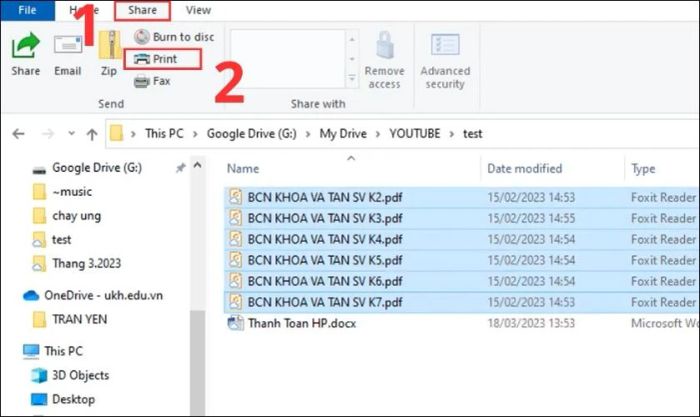The width and height of the screenshot is (700, 417).
Task: Click Word icon of Thanh Toan HP.docx
Action: pos(235,322)
